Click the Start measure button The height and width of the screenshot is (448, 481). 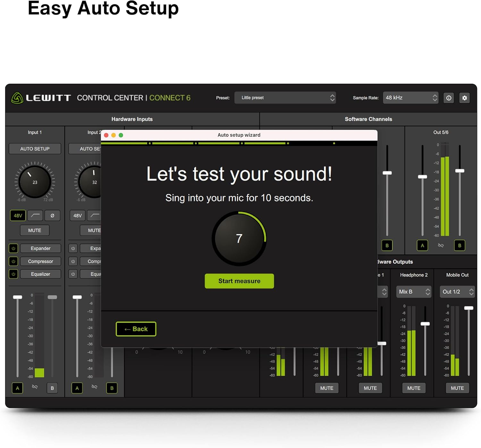(x=239, y=281)
